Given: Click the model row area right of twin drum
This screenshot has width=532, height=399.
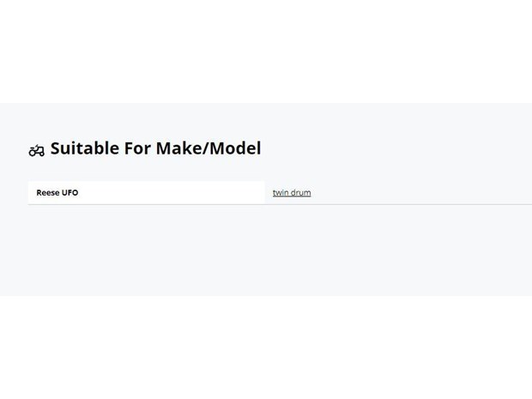Looking at the screenshot, I should click(x=421, y=193).
